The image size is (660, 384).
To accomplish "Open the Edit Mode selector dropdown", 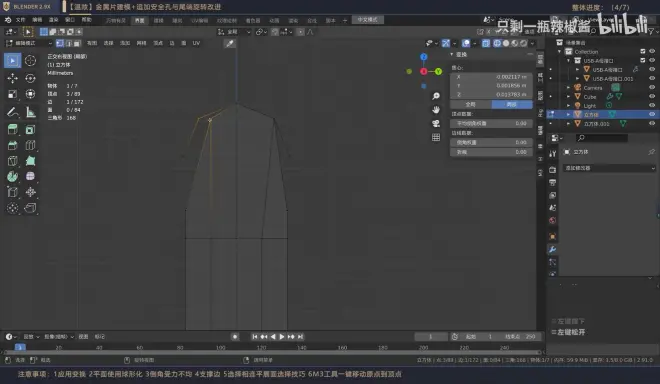I will [x=29, y=43].
